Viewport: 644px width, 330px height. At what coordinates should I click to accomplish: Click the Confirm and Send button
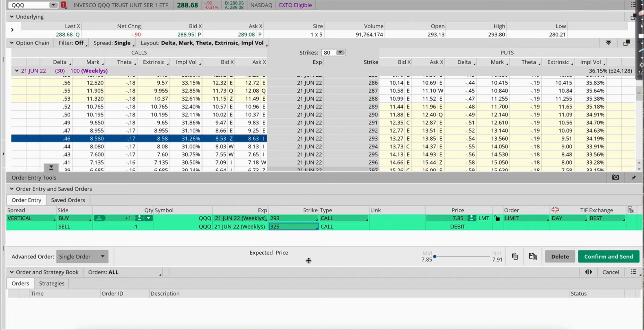coord(608,256)
